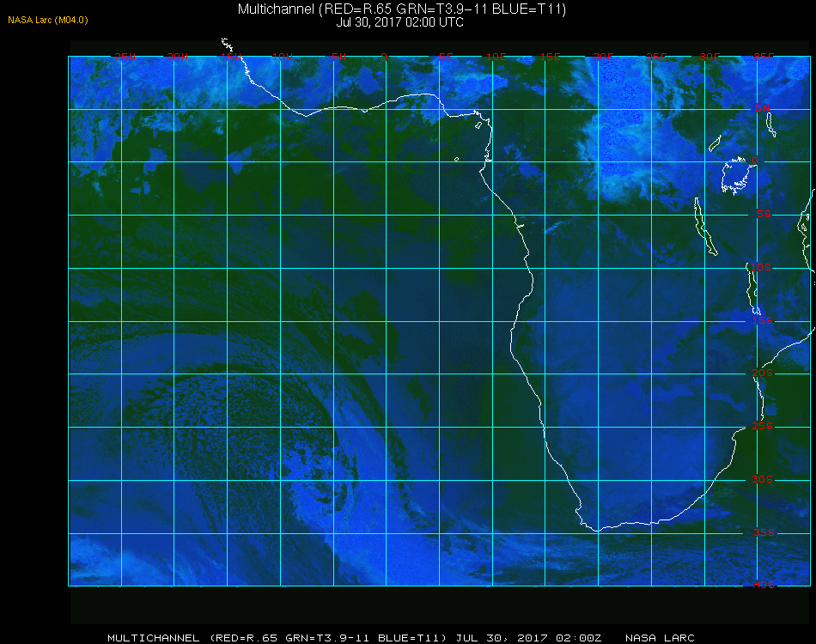Image resolution: width=816 pixels, height=644 pixels.
Task: Click the orange 'NASA Larc (M04.0)' label
Action: 48,20
